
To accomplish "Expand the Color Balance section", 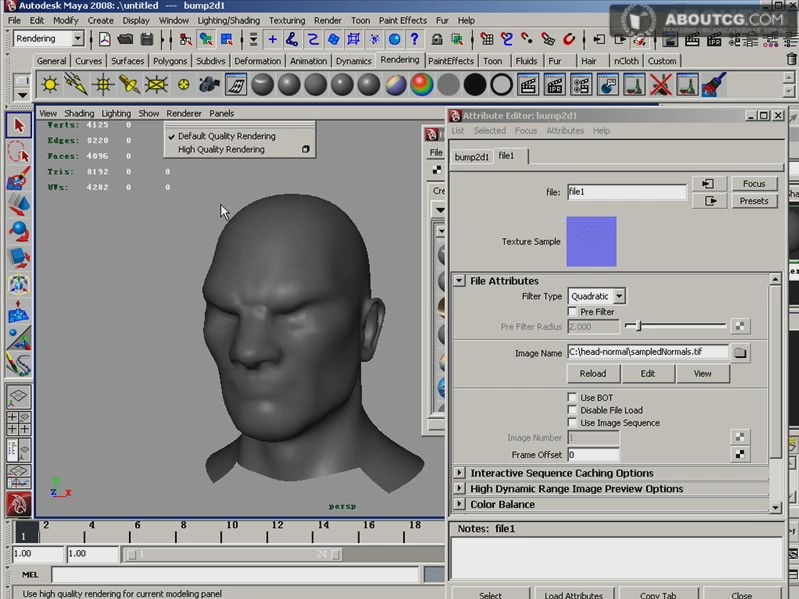I will point(459,504).
